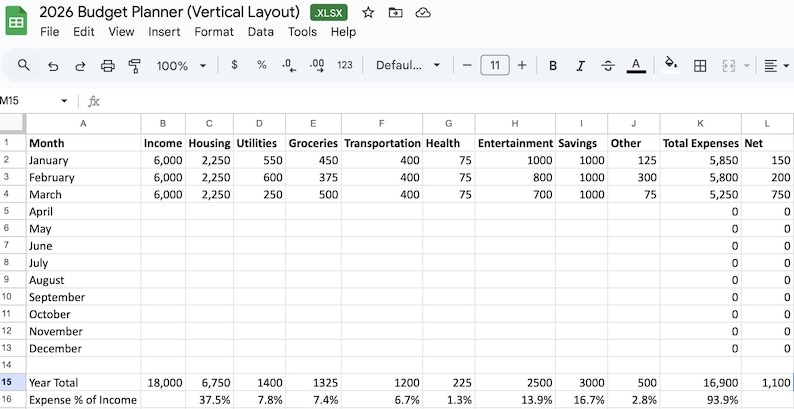
Task: Open more number formats (123)
Action: [345, 65]
